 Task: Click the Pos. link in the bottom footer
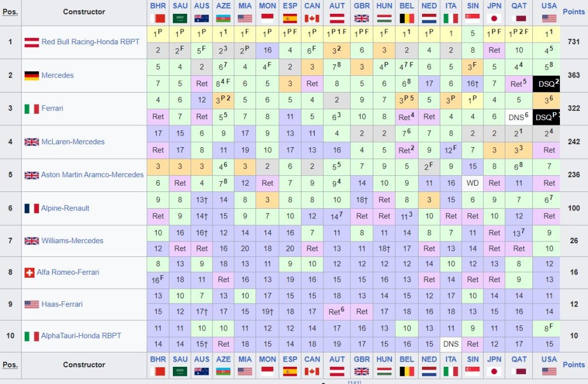click(10, 364)
